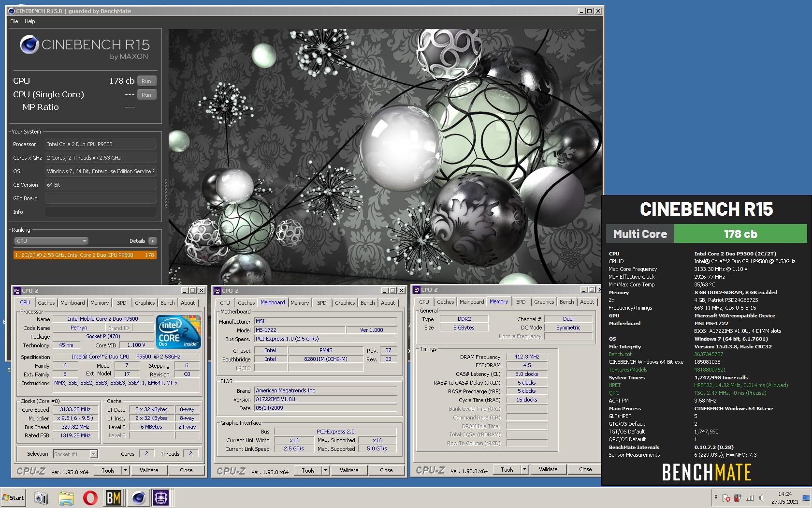Launch the camera app from the taskbar

(x=41, y=497)
